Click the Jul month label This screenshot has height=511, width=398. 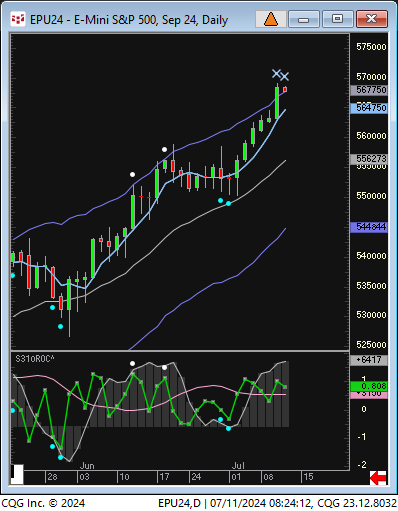tap(238, 466)
